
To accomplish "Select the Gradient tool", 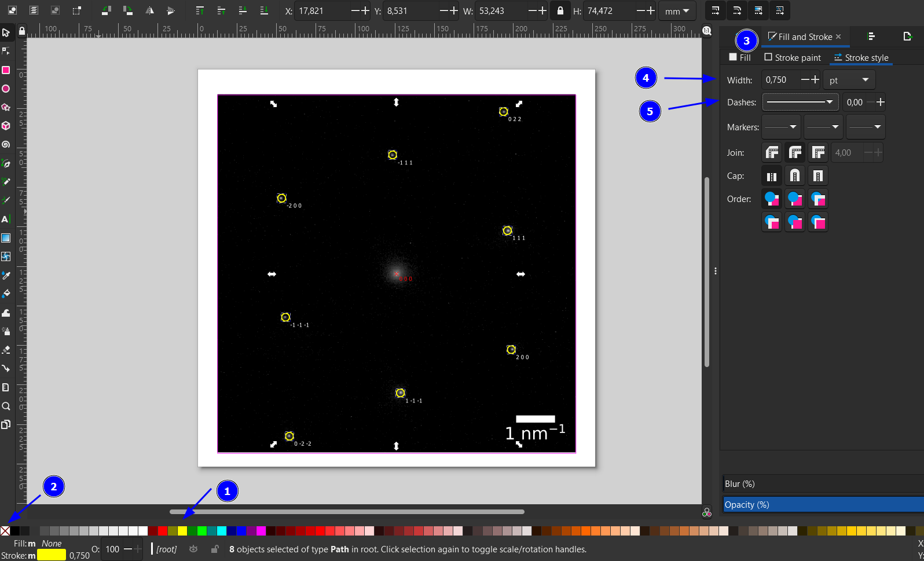I will [6, 238].
